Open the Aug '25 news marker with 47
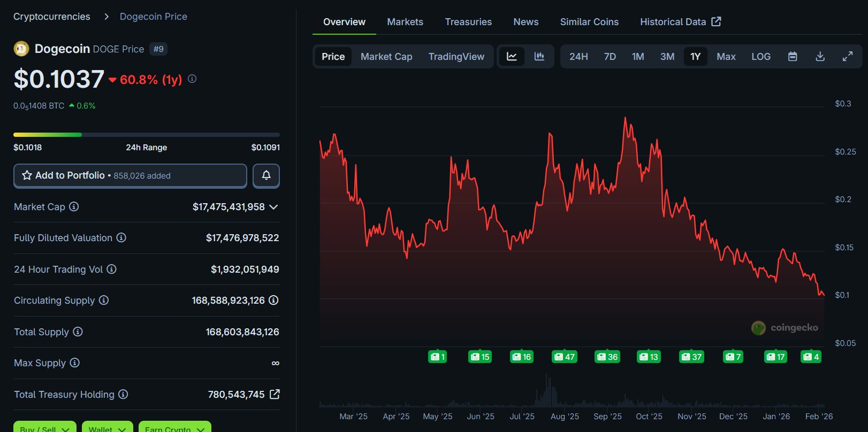The image size is (868, 432). pyautogui.click(x=564, y=357)
